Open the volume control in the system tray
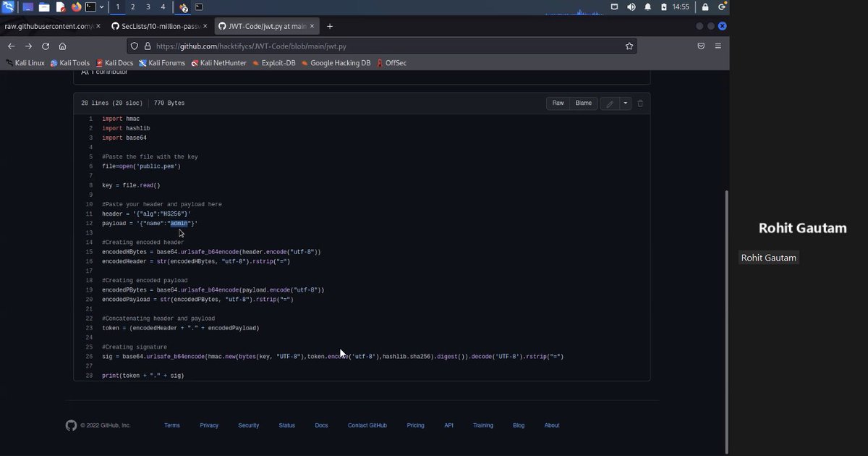 [631, 7]
